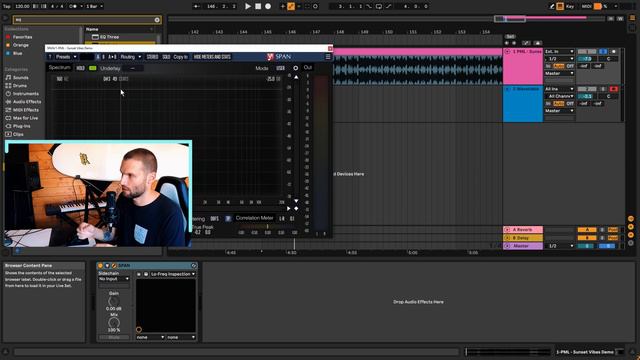Click the 120.00 tempo field
Image resolution: width=640 pixels, height=360 pixels.
click(x=22, y=6)
